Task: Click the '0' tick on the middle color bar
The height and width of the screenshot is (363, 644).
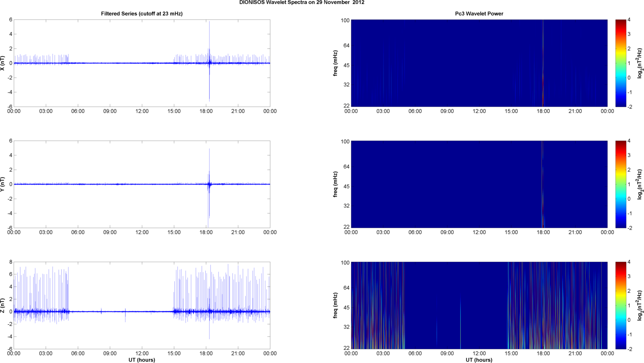Action: (629, 199)
